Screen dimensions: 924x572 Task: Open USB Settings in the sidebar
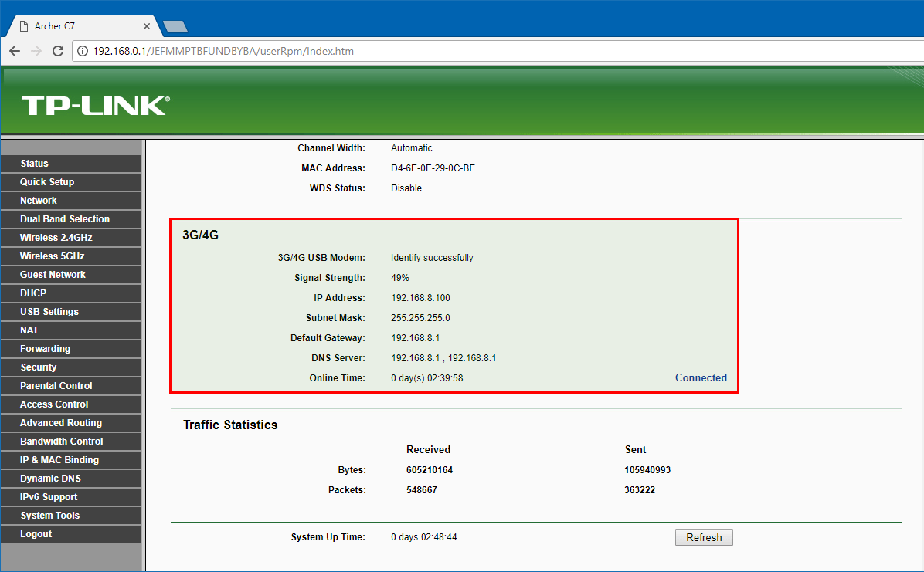[x=71, y=312]
